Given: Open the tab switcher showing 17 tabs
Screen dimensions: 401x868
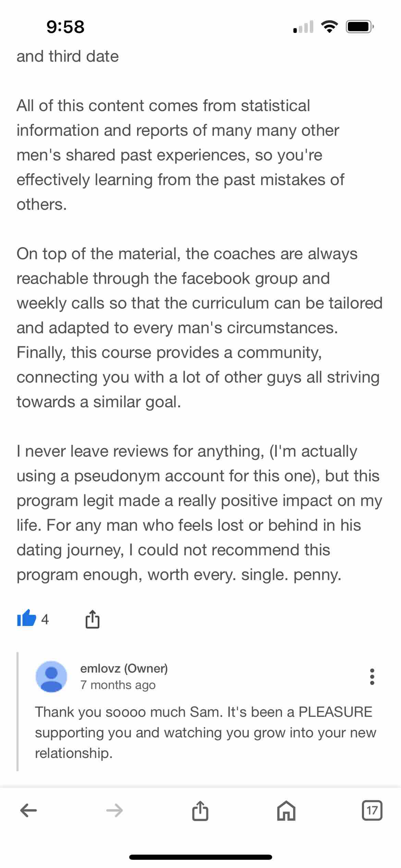Looking at the screenshot, I should point(372,810).
